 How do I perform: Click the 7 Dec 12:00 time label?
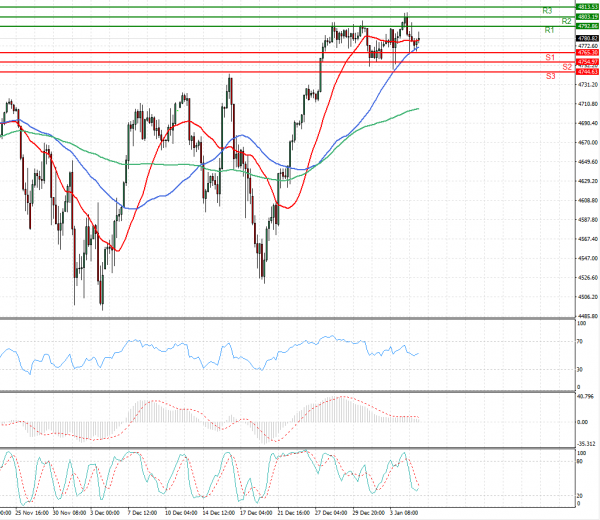click(x=142, y=512)
